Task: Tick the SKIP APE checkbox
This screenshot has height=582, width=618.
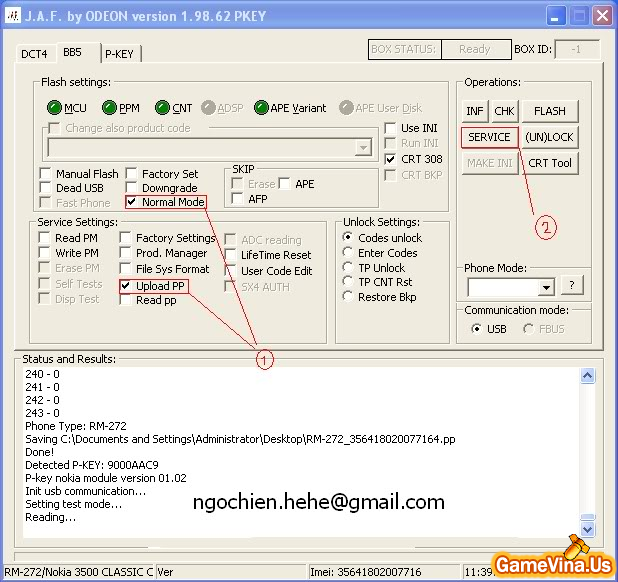Action: click(x=285, y=184)
